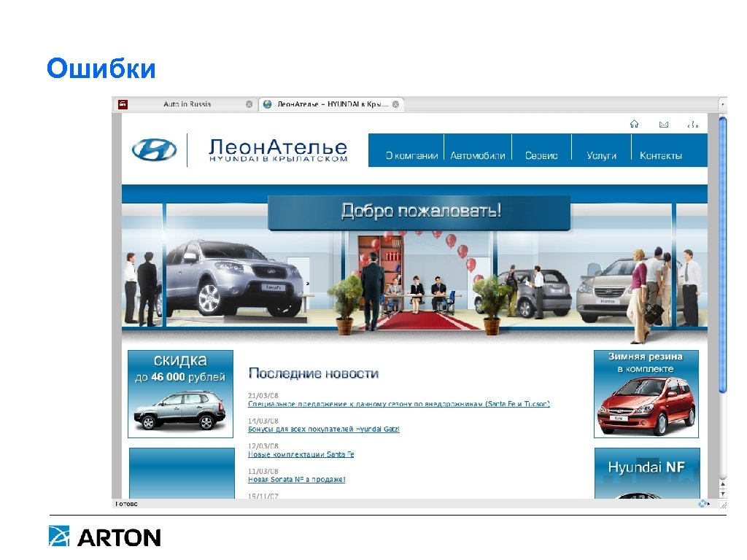Screen dimensions: 747x560
Task: Click the status bar icon at bottom right
Action: click(x=703, y=503)
